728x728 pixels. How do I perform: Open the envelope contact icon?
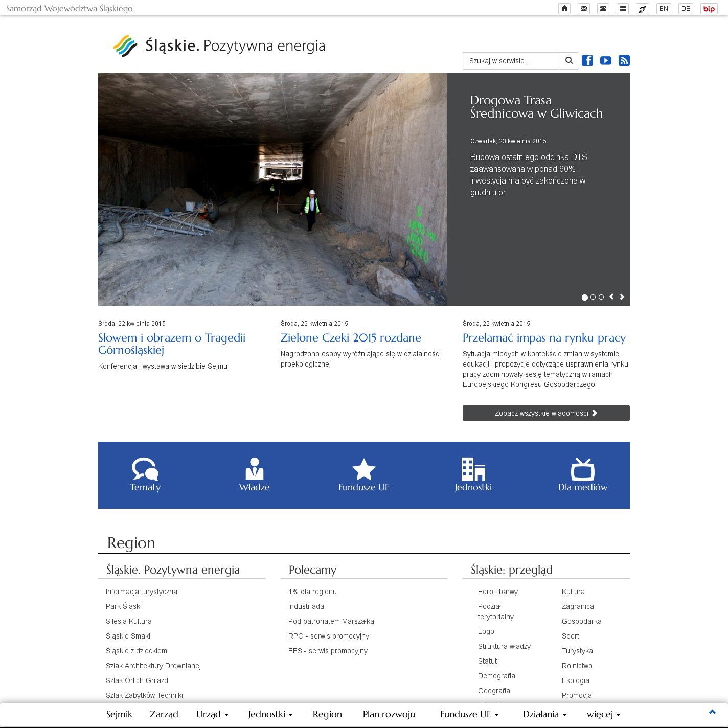pyautogui.click(x=584, y=9)
